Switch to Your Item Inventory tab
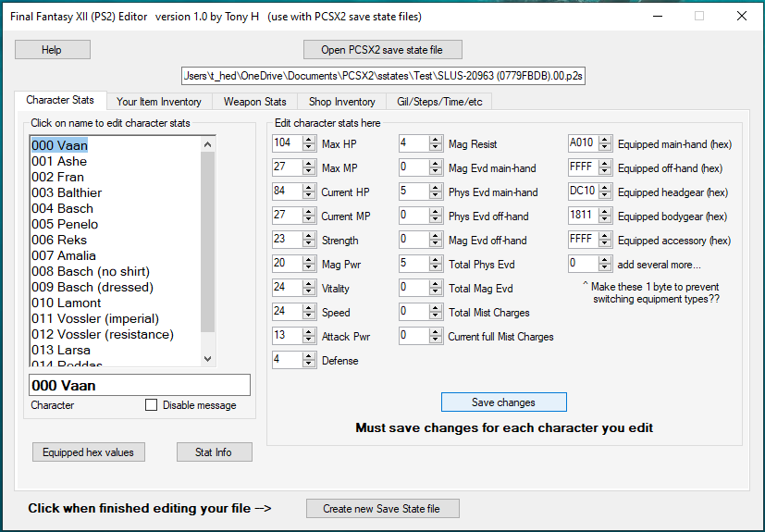The height and width of the screenshot is (532, 765). tap(158, 101)
